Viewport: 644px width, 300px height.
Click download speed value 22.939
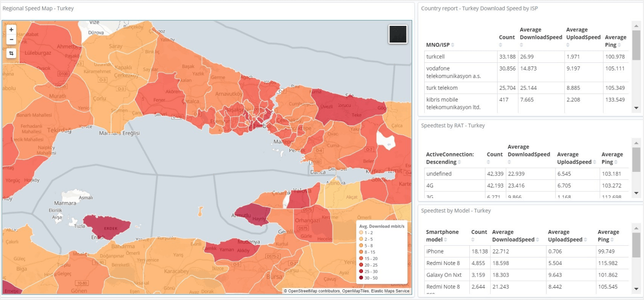coord(530,174)
